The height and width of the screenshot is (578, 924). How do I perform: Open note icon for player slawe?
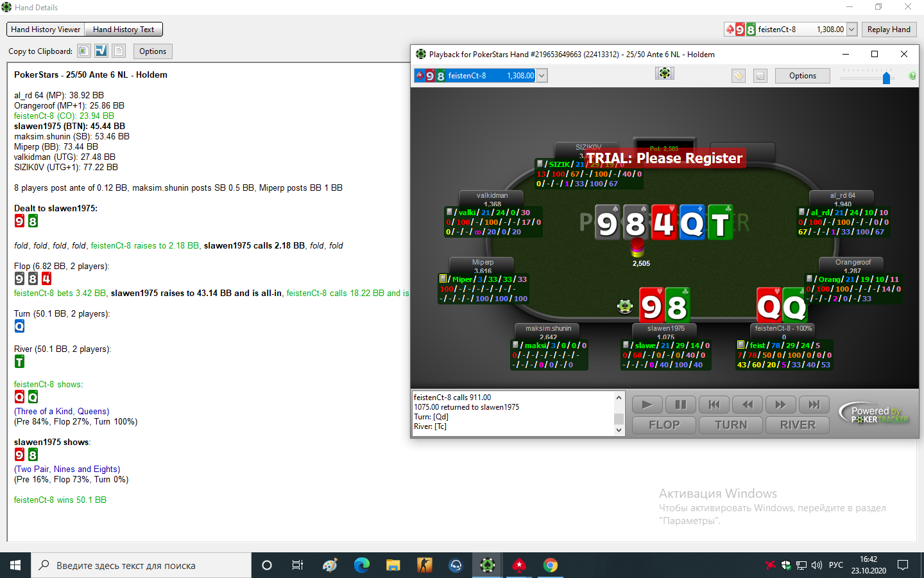click(626, 344)
